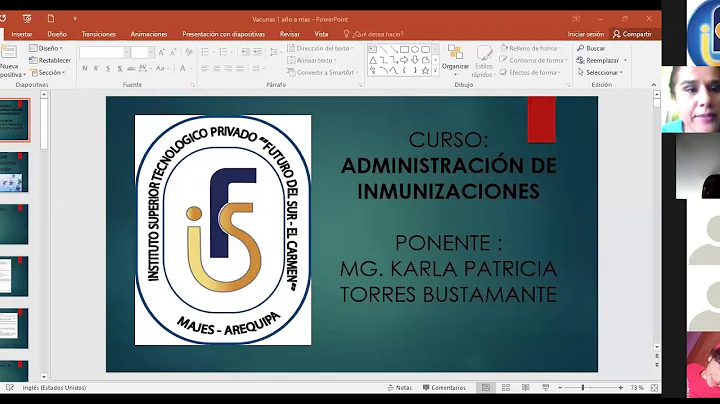
Task: Click the Comentarios button in status bar
Action: click(444, 388)
